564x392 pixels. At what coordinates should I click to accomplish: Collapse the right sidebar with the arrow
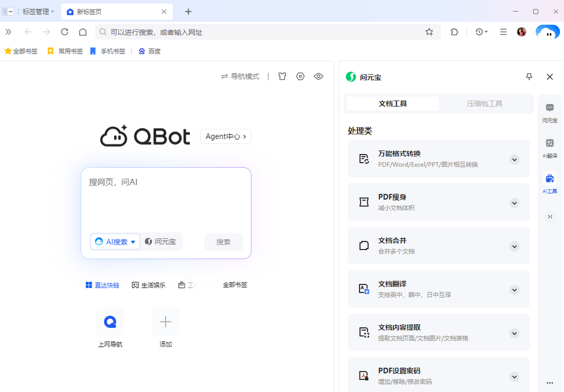(x=549, y=217)
